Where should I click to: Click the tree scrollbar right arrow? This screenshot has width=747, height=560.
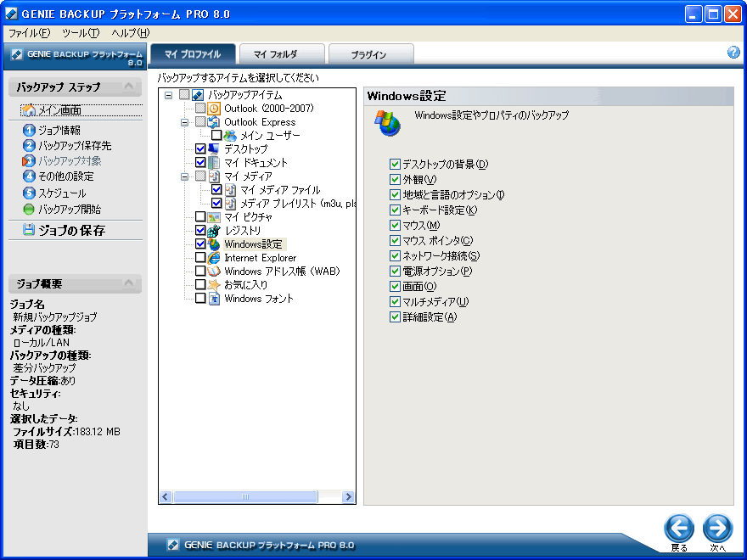click(348, 496)
